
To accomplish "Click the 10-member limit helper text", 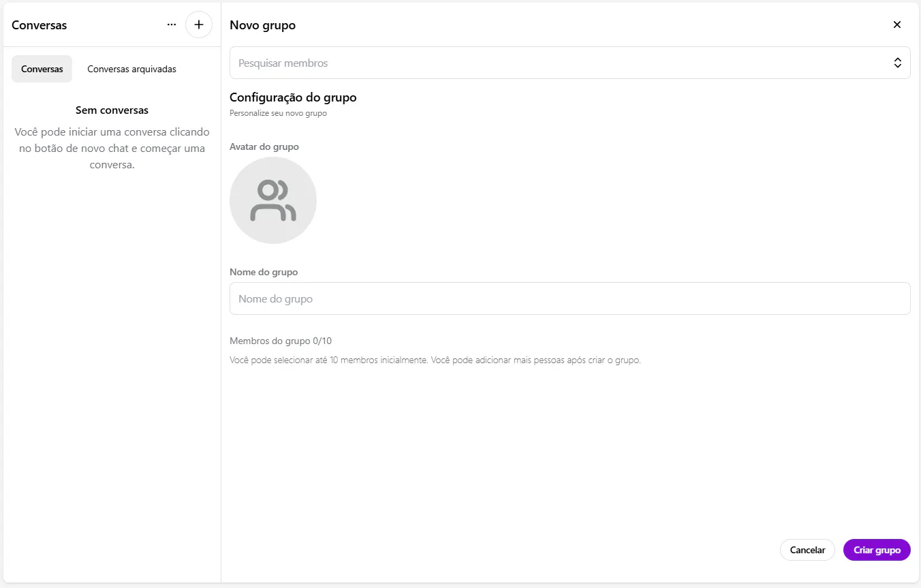I will click(x=435, y=360).
